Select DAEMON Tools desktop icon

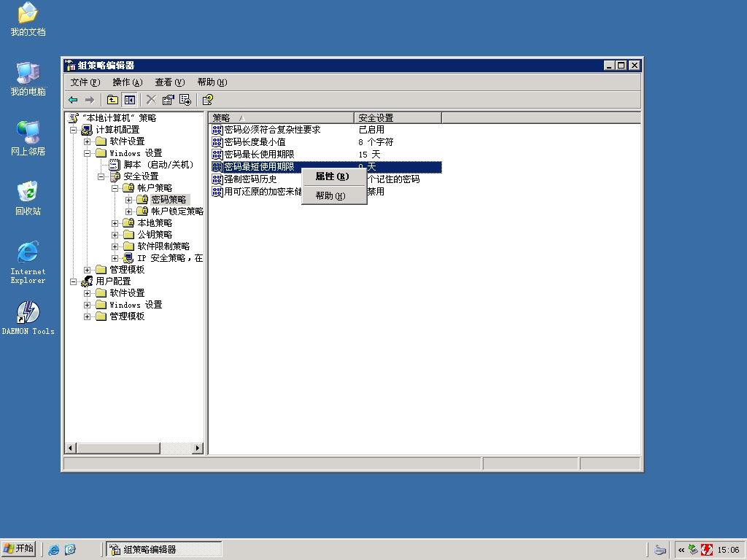(x=28, y=318)
